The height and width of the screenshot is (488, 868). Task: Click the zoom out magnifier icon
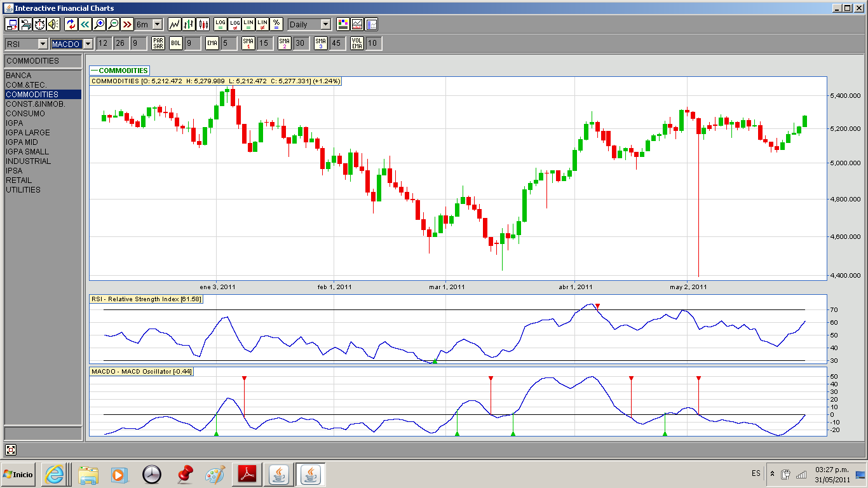113,24
